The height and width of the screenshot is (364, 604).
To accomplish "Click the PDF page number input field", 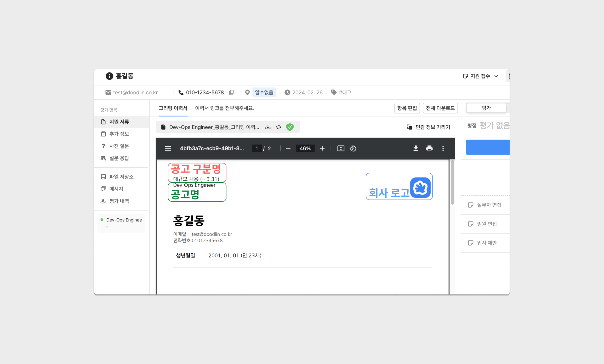I will click(x=257, y=149).
